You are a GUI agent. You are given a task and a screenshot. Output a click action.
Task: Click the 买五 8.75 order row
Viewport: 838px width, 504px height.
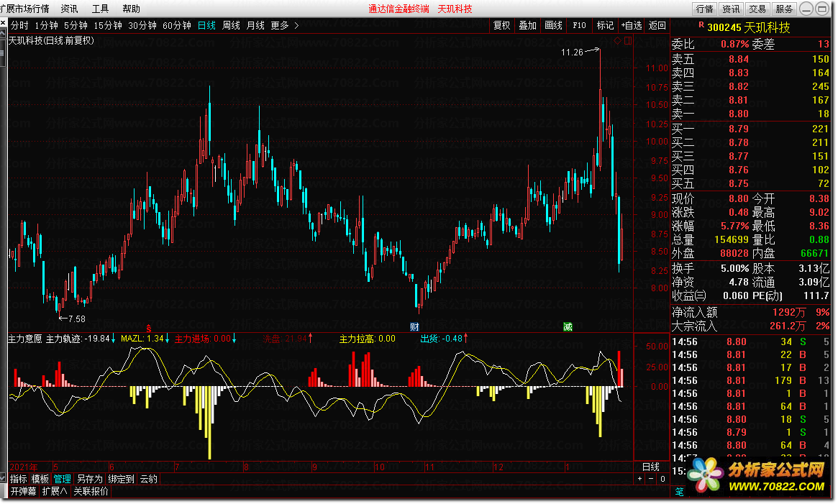pos(750,183)
